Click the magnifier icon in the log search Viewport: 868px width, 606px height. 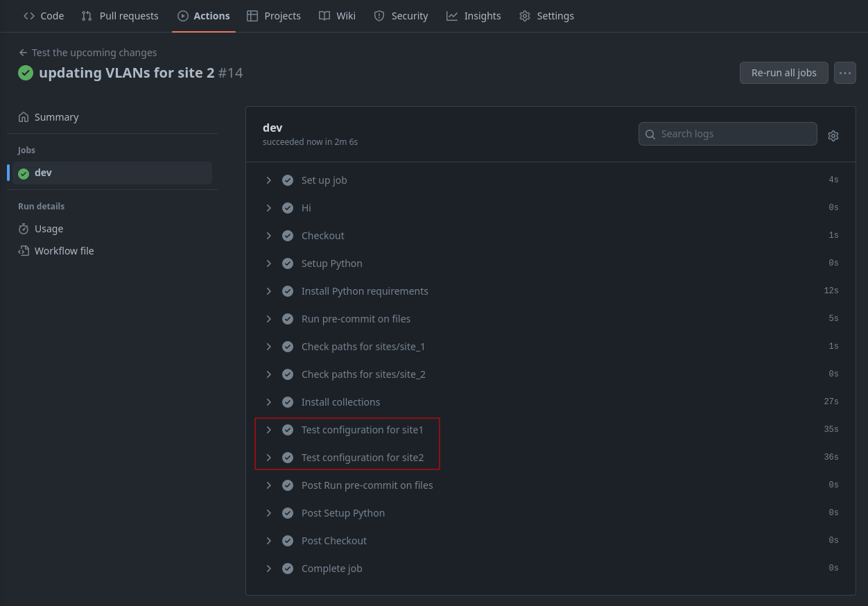tap(650, 135)
